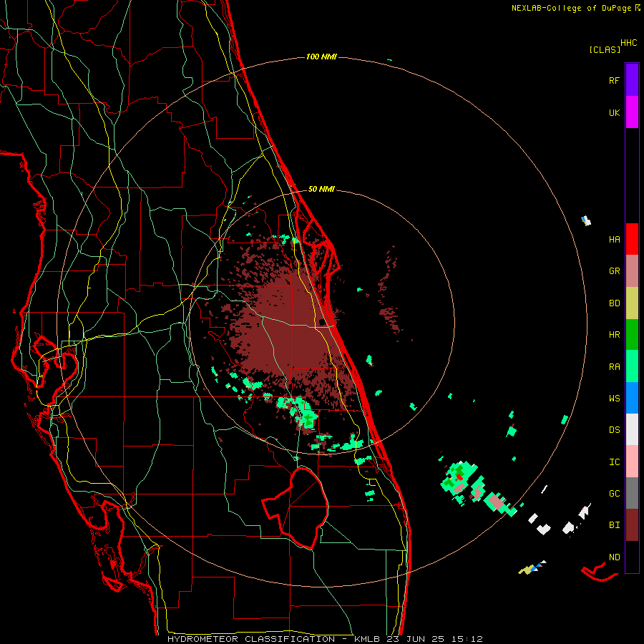Click the light green RA rain swatch
The height and width of the screenshot is (644, 644).
(x=632, y=366)
